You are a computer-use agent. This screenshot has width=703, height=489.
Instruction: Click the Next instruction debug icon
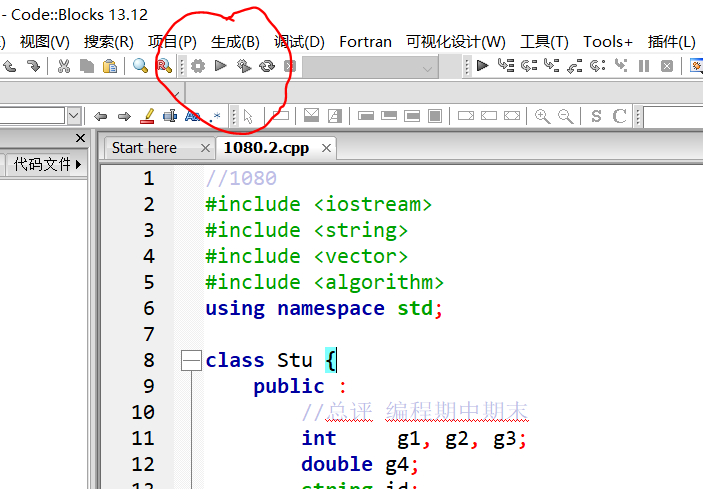click(598, 66)
